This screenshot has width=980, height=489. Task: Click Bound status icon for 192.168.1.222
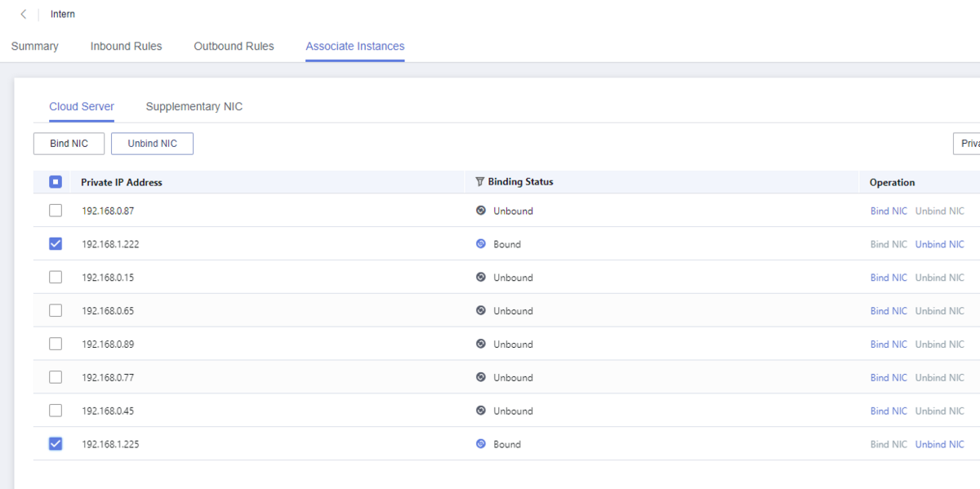[481, 244]
